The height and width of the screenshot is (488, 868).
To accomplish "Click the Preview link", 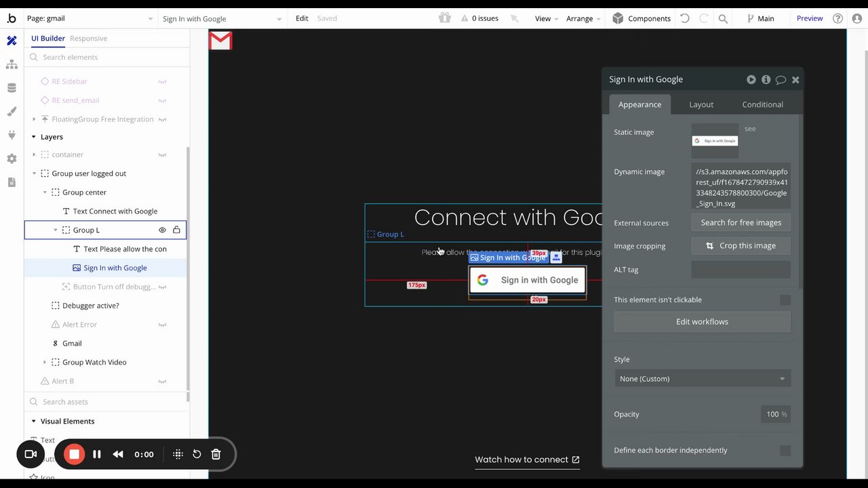I will point(809,18).
